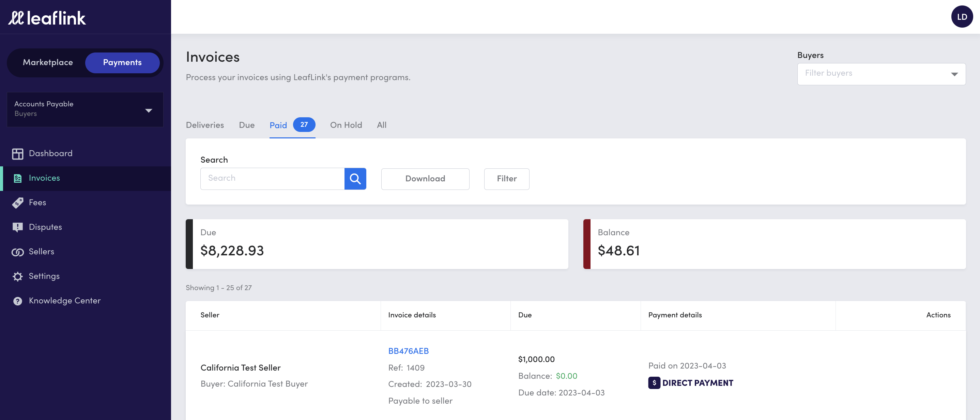Go to Disputes in sidebar
The width and height of the screenshot is (980, 420).
click(x=85, y=227)
